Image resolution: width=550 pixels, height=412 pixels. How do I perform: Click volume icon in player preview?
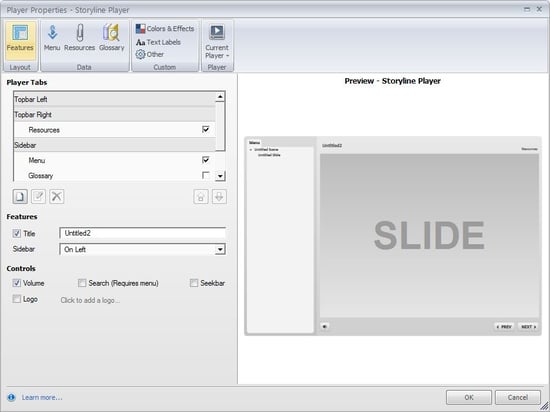(325, 326)
